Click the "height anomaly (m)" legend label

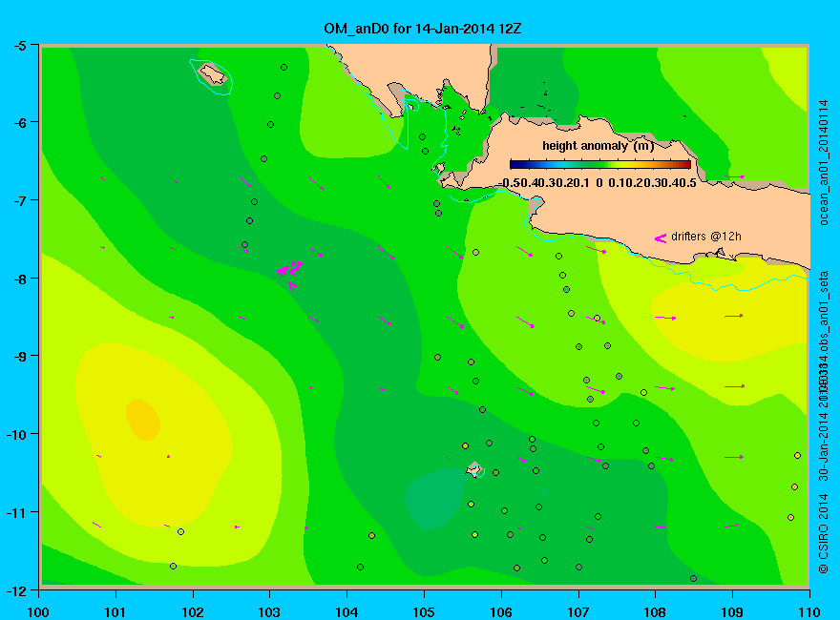pyautogui.click(x=598, y=146)
